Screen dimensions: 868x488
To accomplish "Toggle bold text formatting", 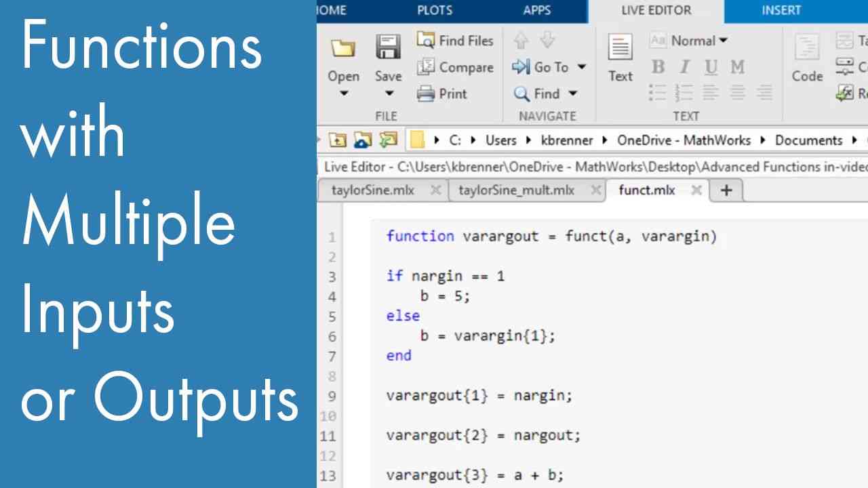I will pyautogui.click(x=658, y=67).
